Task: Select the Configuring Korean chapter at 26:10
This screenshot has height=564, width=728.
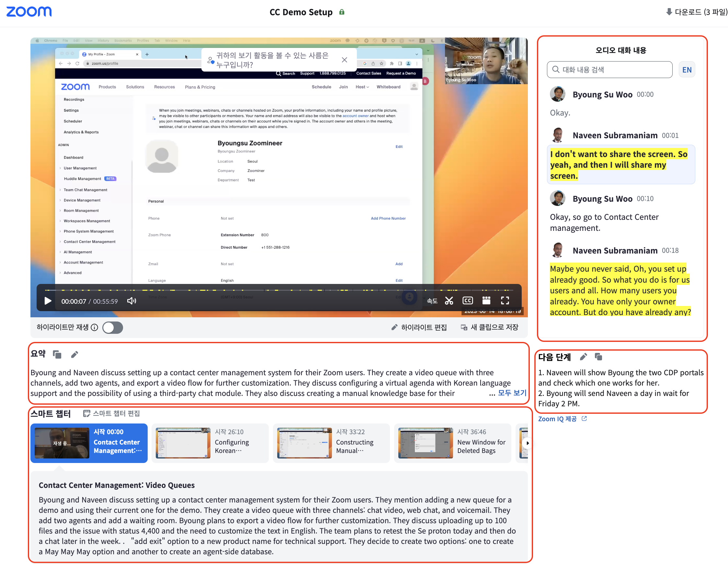Action: pos(210,443)
